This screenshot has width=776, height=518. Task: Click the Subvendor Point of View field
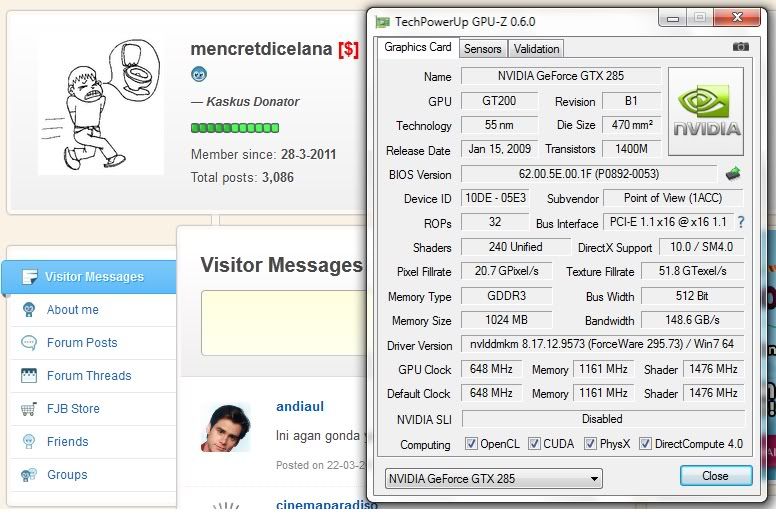673,198
